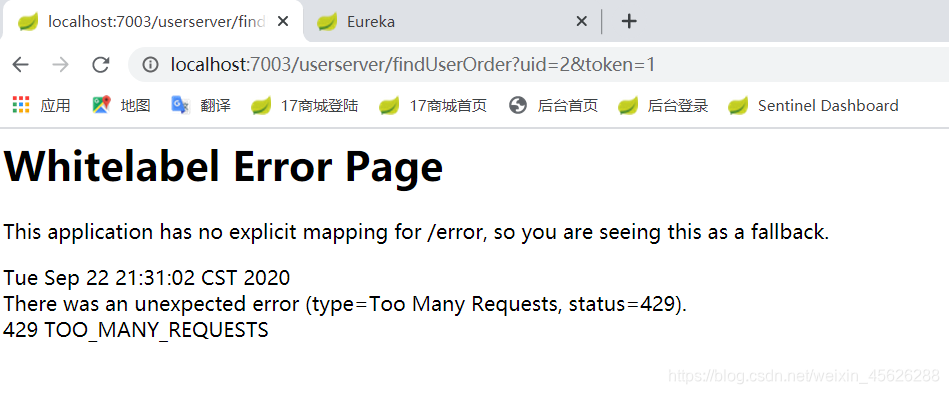Open the 应用 apps shortcut

coord(41,105)
